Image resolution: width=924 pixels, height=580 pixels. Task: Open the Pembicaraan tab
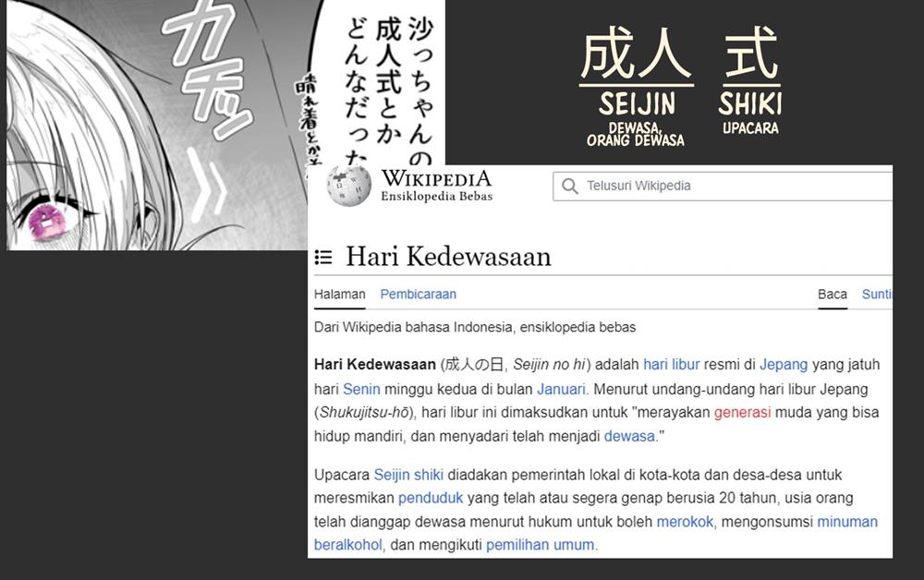coord(418,295)
